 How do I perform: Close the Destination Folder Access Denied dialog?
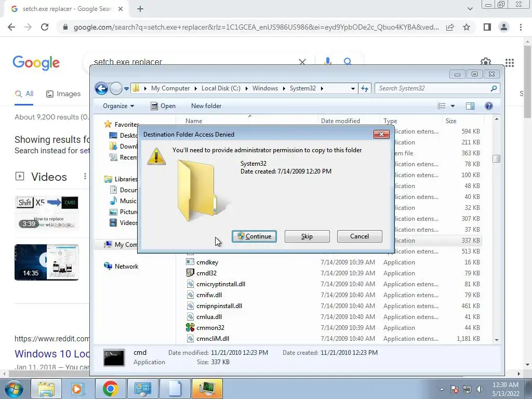pyautogui.click(x=381, y=135)
